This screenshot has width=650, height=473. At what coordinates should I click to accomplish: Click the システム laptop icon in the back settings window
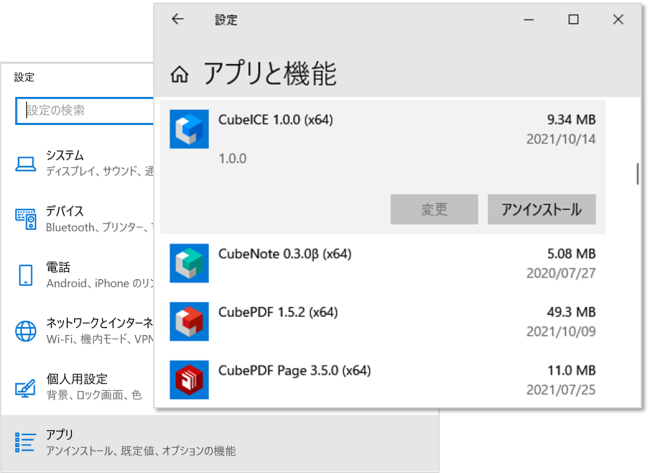tap(26, 164)
